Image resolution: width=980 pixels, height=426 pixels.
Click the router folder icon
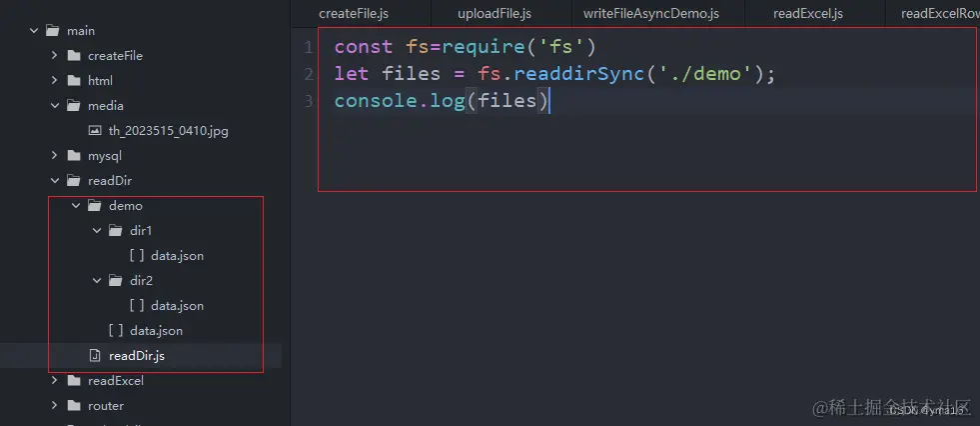coord(74,406)
